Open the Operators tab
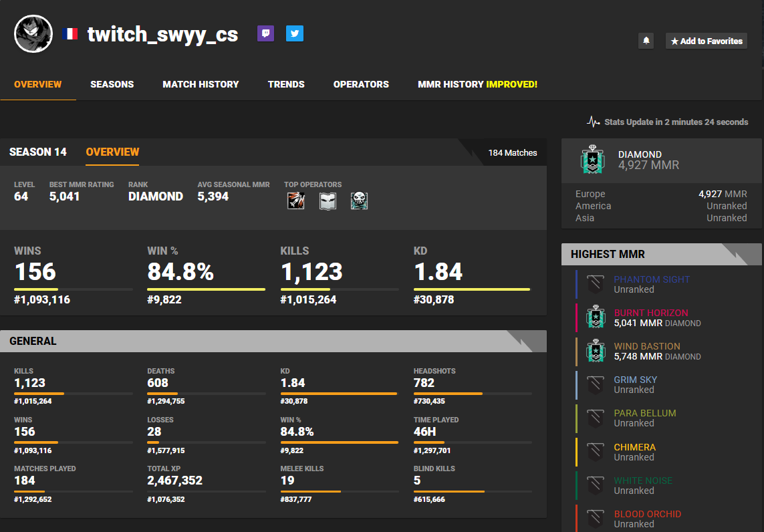The width and height of the screenshot is (764, 532). (361, 84)
